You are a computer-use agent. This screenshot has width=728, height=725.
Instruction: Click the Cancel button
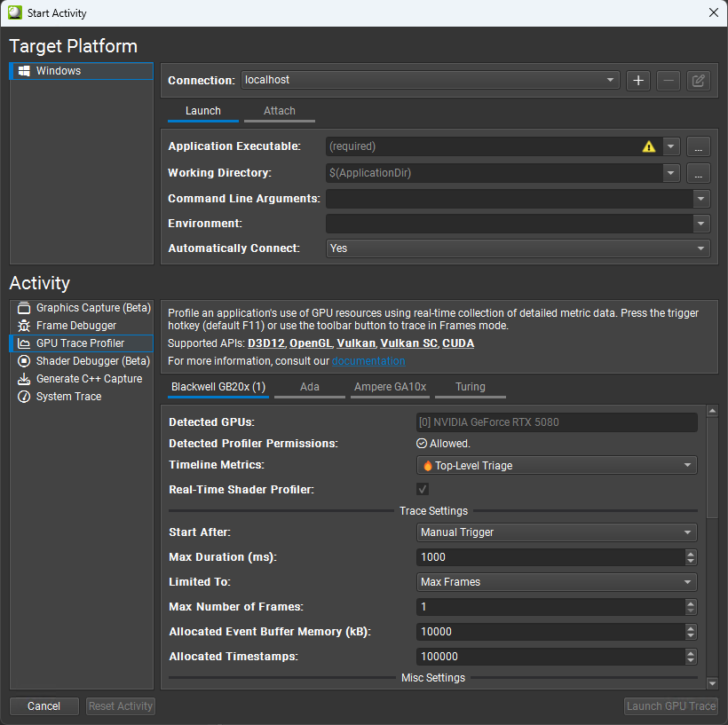click(x=44, y=706)
